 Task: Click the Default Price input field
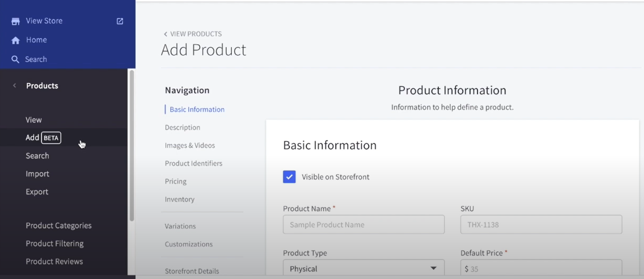[541, 268]
